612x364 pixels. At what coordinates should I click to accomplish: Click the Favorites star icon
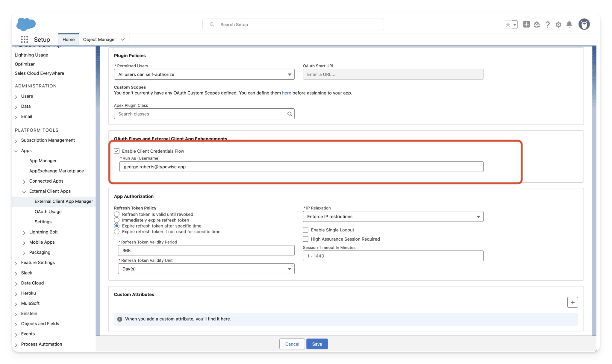pyautogui.click(x=508, y=25)
